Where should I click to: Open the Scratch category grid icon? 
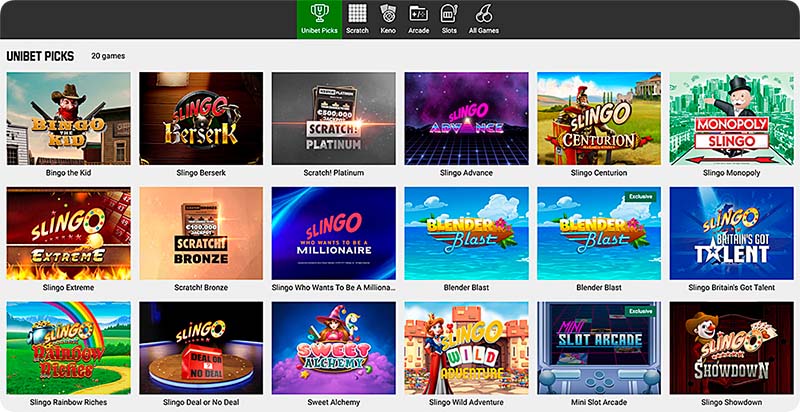click(357, 13)
